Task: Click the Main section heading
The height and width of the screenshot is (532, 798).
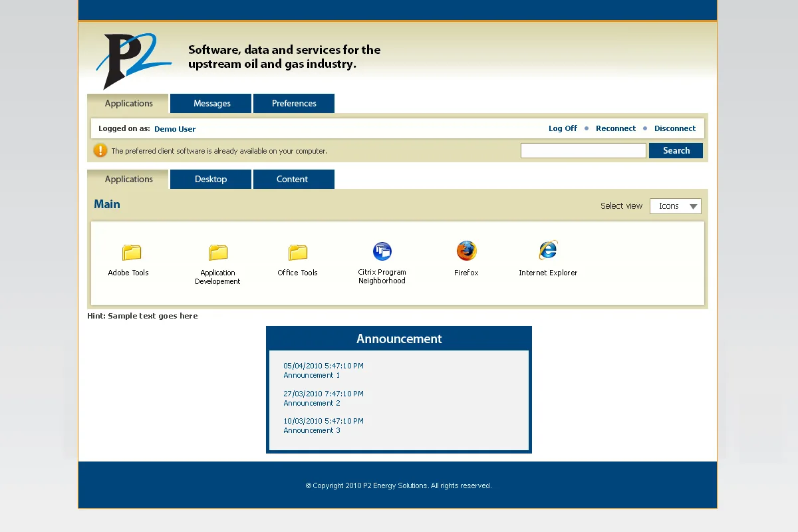Action: point(107,204)
